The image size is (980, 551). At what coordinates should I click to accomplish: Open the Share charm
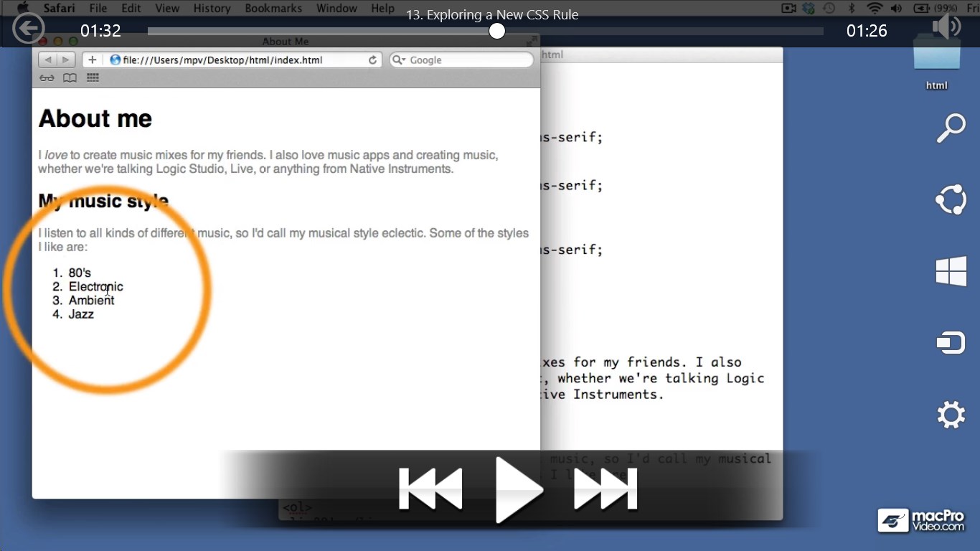(x=951, y=199)
